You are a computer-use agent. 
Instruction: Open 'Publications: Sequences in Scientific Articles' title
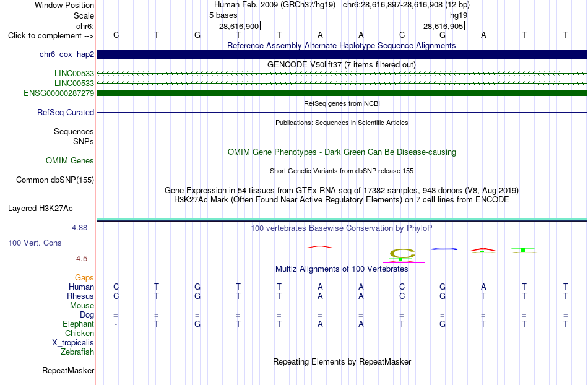pyautogui.click(x=342, y=123)
